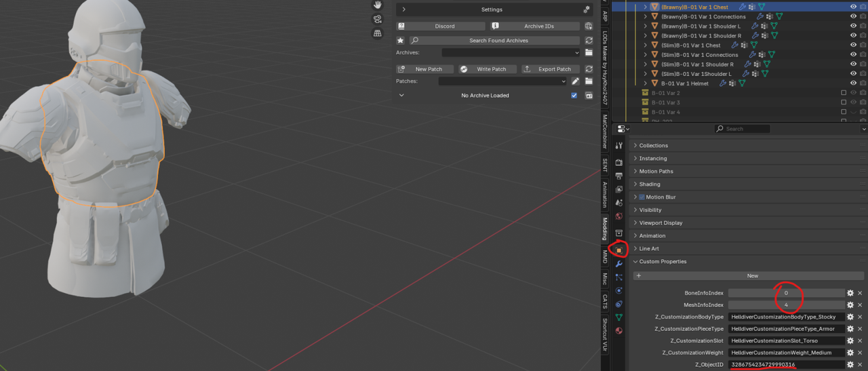Open the Collection properties tab icon
Screen dimensions: 868x371
618,233
